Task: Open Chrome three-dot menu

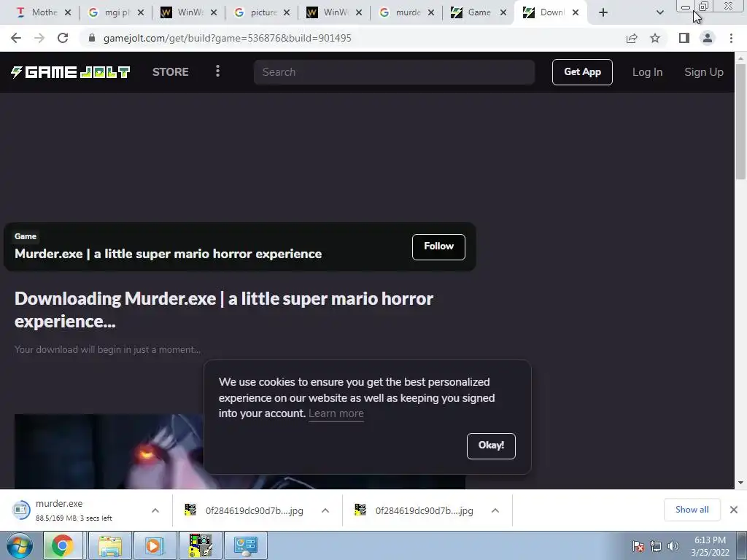Action: point(731,38)
